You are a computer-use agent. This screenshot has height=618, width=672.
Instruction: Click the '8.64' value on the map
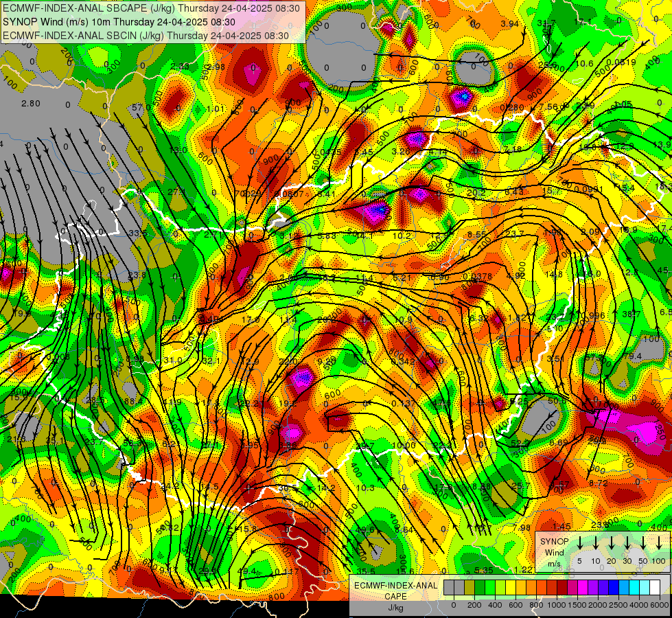pyautogui.click(x=404, y=530)
